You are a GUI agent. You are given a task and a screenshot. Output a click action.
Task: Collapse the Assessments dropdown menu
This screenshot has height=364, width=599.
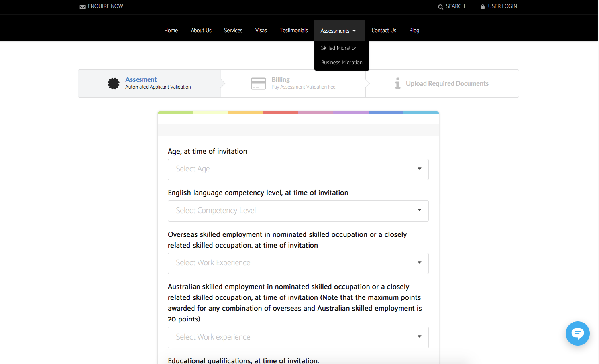(340, 31)
